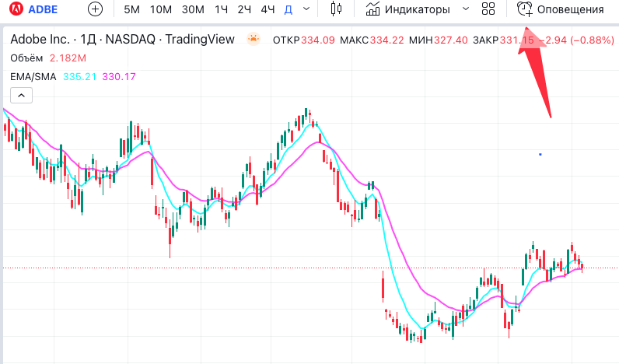Select the 5M timeframe
The width and height of the screenshot is (619, 364).
[132, 9]
